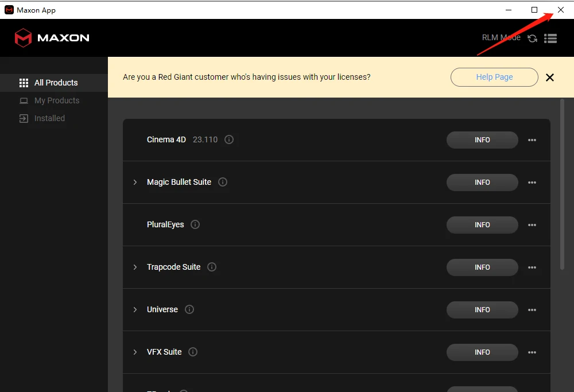Minimize the Maxon App window
Screen dimensions: 574x392
click(509, 10)
